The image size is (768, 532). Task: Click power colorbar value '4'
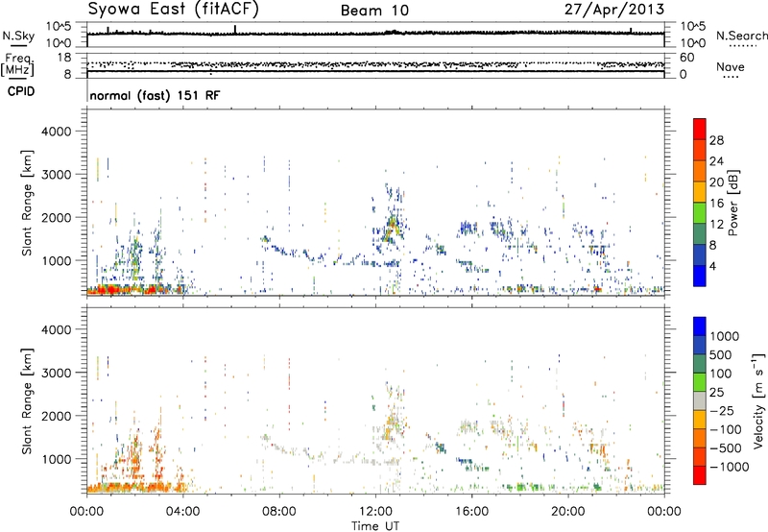click(712, 266)
